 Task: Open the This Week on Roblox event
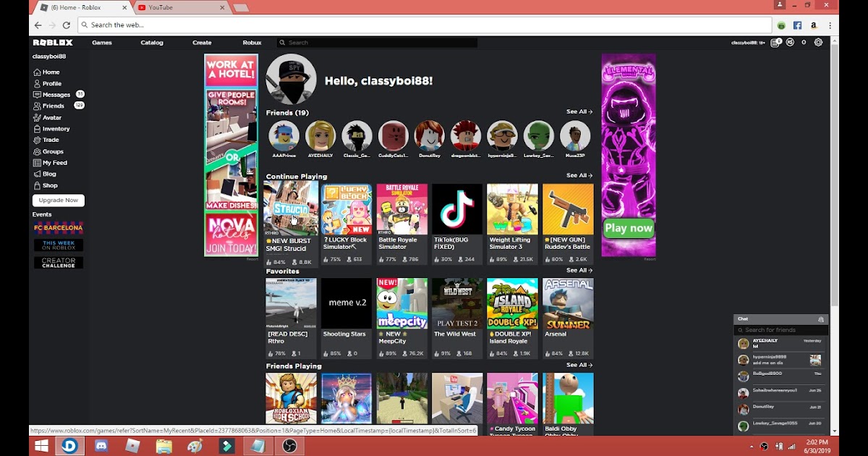click(59, 245)
